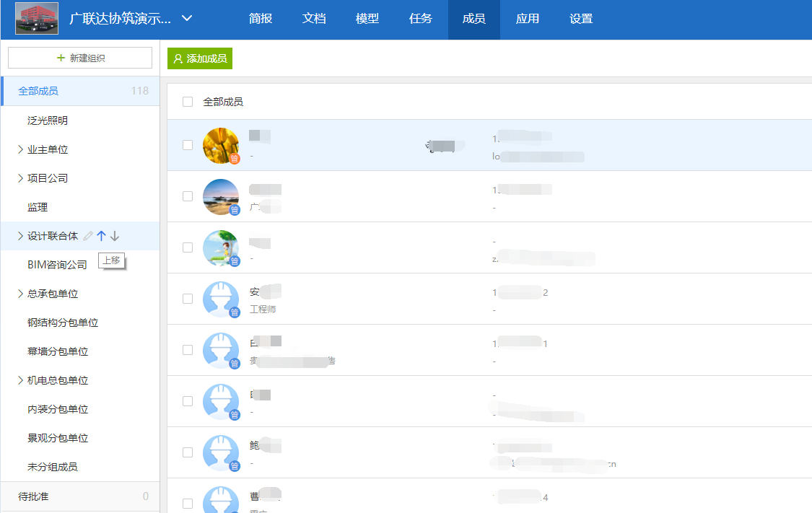812x513 pixels.
Task: Open the project name dropdown arrow
Action: pyautogui.click(x=187, y=19)
